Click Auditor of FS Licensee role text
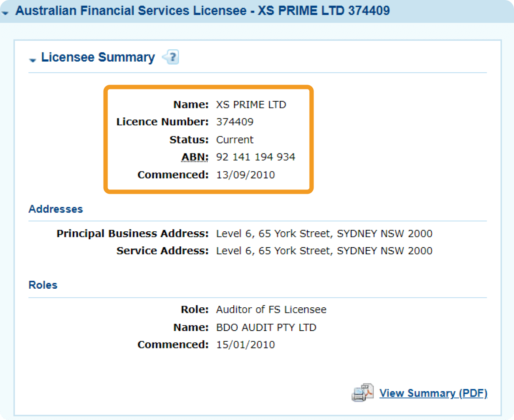This screenshot has width=514, height=420. [271, 309]
